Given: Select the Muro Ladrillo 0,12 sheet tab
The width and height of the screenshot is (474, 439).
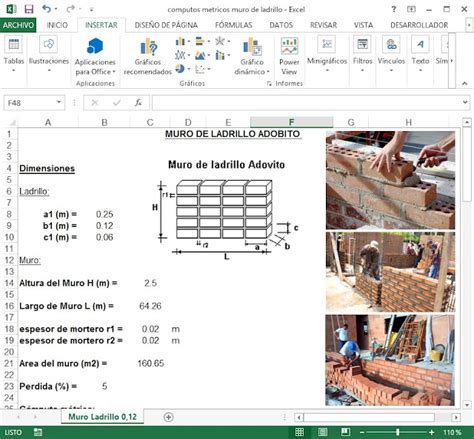Looking at the screenshot, I should click(102, 417).
